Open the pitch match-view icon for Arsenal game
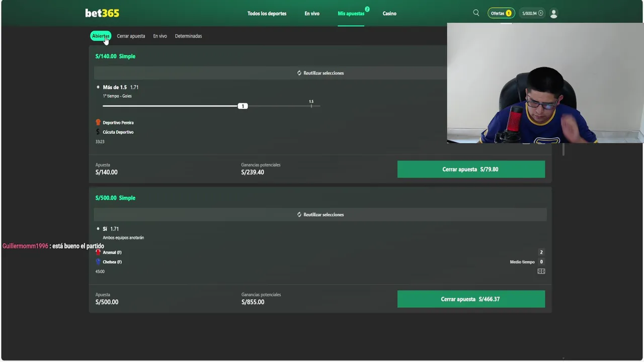 pyautogui.click(x=541, y=271)
